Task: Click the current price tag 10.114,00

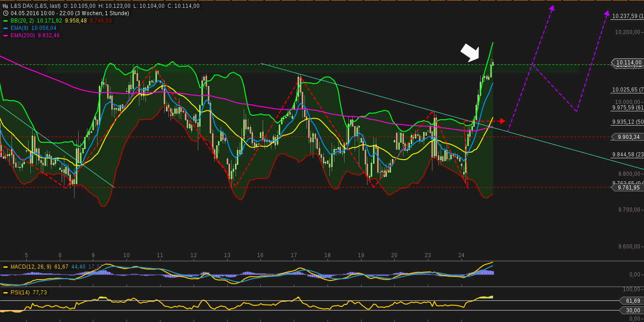Action: coord(627,63)
